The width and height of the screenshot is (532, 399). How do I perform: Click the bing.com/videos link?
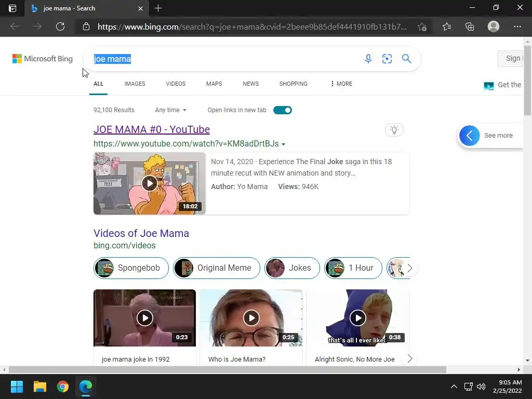tap(125, 246)
